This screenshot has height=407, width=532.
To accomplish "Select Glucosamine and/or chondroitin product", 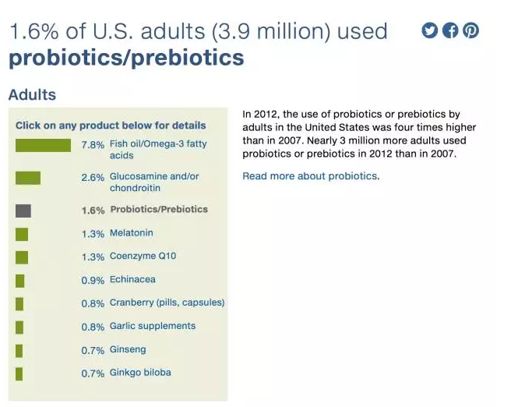I will tap(154, 182).
